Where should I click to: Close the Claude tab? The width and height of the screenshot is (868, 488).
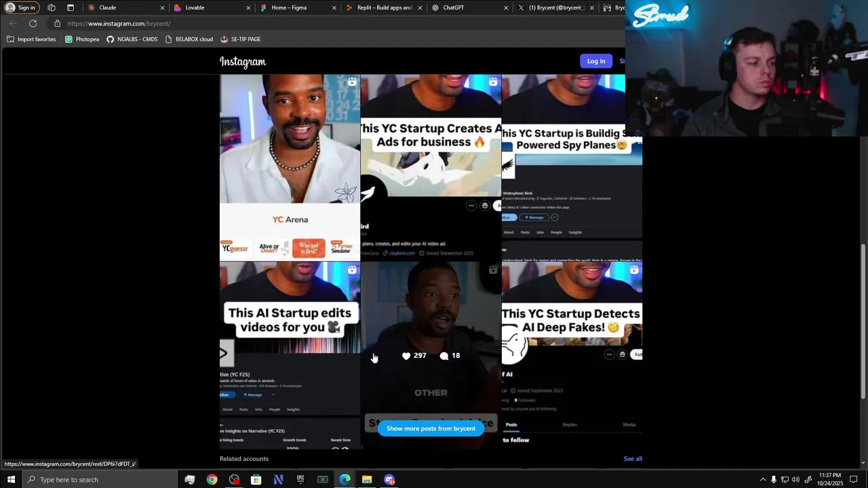162,7
